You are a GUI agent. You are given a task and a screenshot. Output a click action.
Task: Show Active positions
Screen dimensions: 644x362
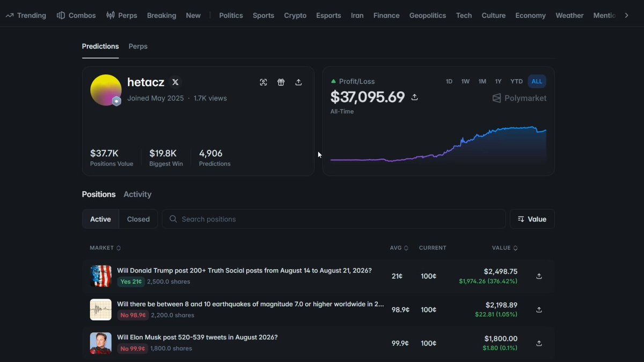100,219
